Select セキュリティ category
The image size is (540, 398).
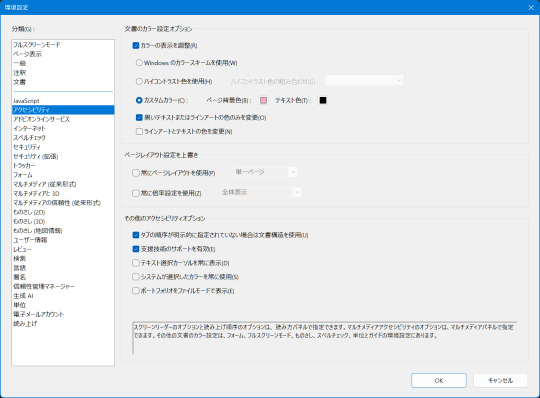(63, 147)
